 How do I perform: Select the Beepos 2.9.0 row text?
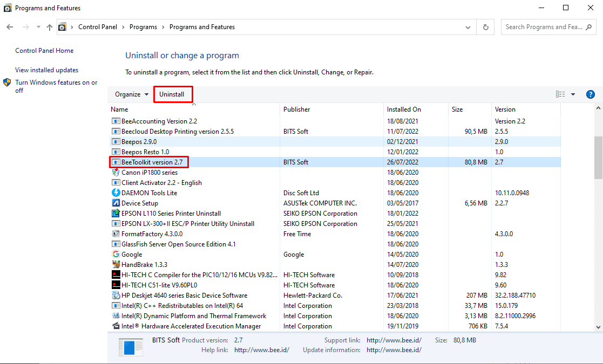tap(139, 142)
